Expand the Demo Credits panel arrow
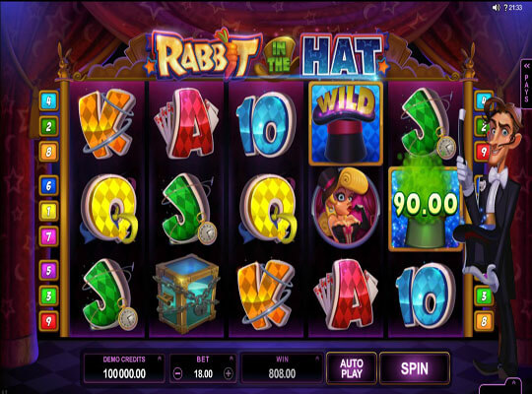The height and width of the screenshot is (394, 532). click(x=160, y=358)
